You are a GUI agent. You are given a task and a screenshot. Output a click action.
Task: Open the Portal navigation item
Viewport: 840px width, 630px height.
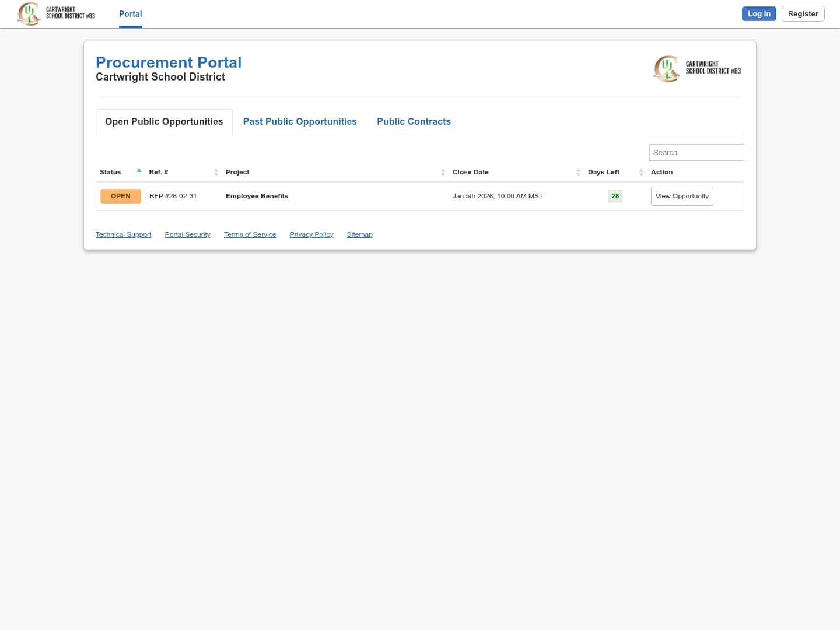pos(130,14)
